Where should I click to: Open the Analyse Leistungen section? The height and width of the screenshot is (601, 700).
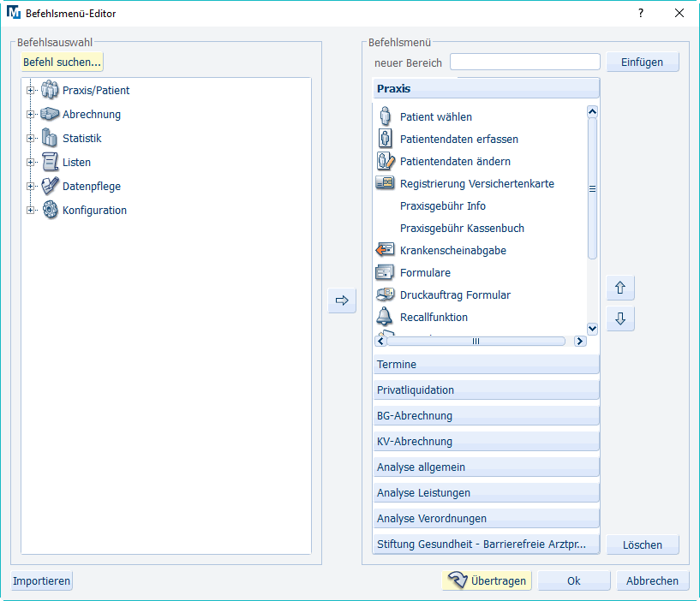click(x=486, y=493)
